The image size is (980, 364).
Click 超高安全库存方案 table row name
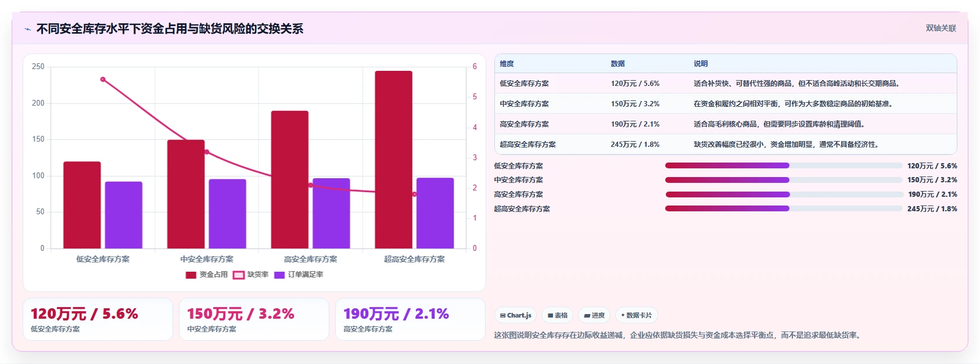tap(527, 145)
